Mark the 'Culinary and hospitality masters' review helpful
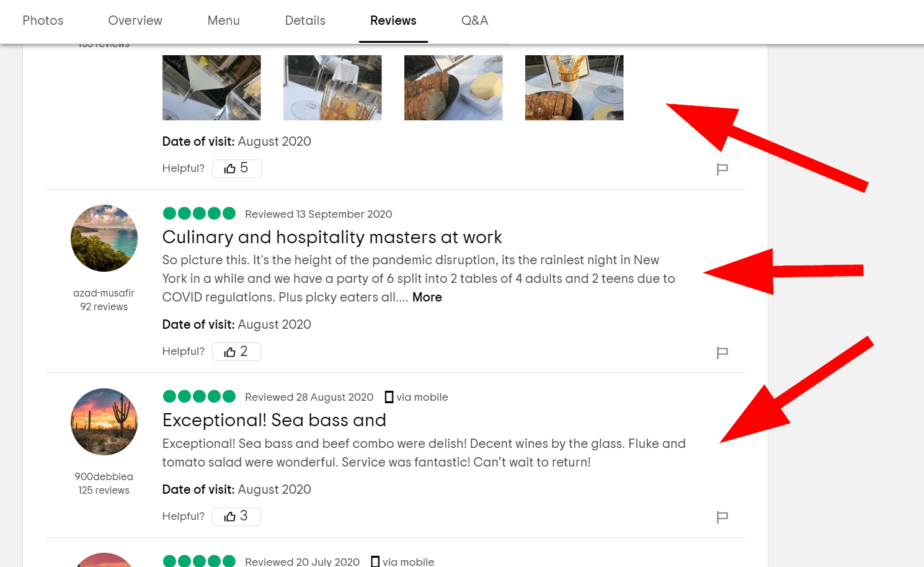Screen dimensions: 924x567 coord(236,352)
